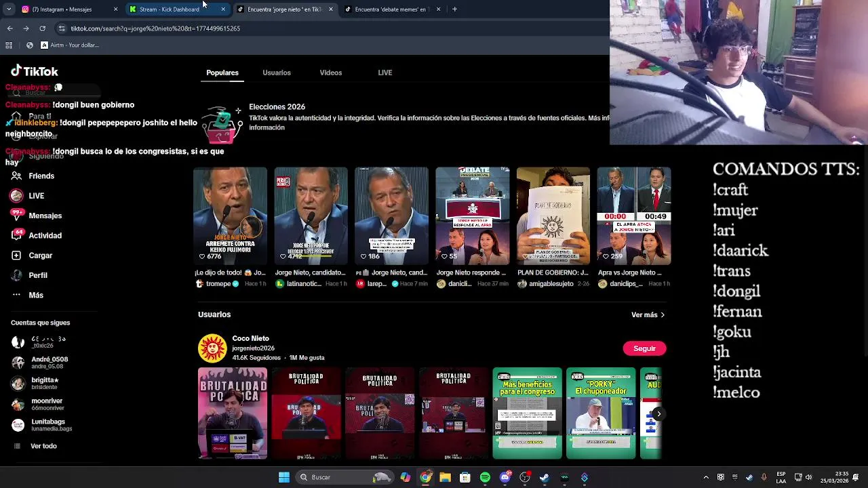This screenshot has height=488, width=868.
Task: Open the browser tab search dropdown
Action: [x=9, y=9]
